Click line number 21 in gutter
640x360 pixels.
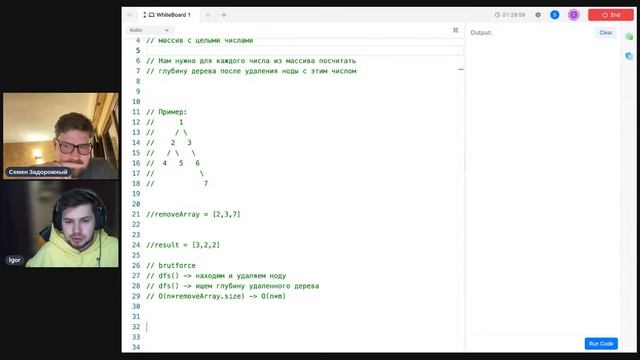tap(136, 214)
